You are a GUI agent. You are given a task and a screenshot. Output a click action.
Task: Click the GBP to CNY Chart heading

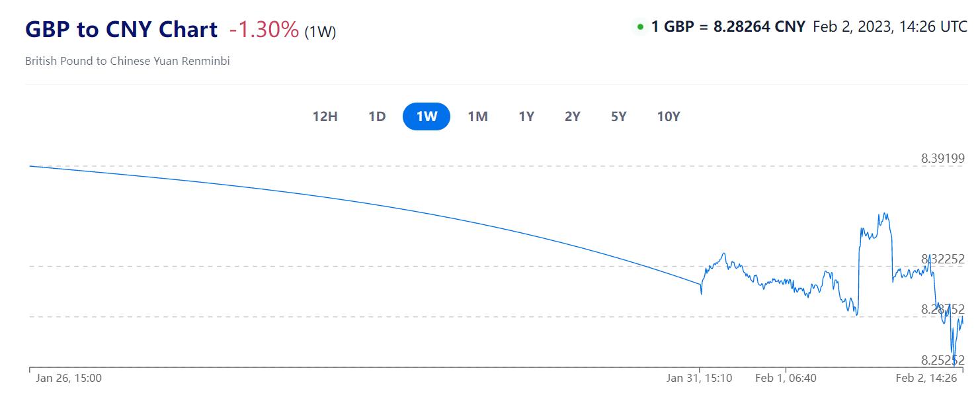(x=121, y=29)
